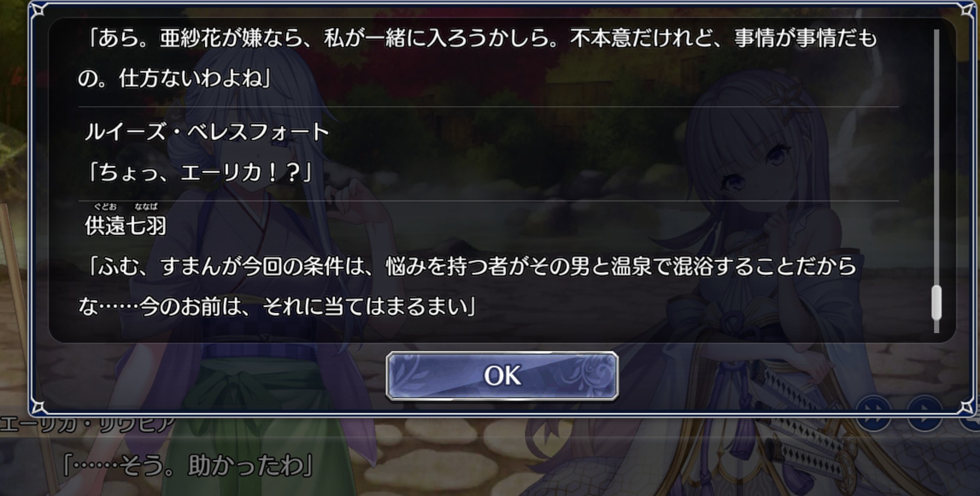The width and height of the screenshot is (980, 496).
Task: Click the line の。仕方ないわよね」 in the log
Action: (x=175, y=79)
